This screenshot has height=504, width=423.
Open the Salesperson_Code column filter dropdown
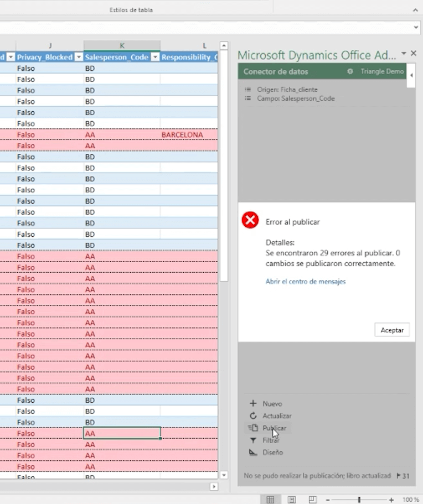(155, 57)
